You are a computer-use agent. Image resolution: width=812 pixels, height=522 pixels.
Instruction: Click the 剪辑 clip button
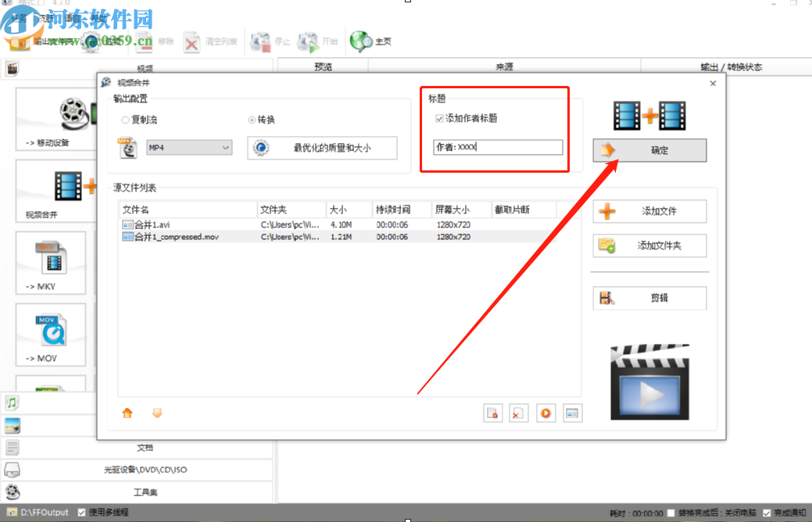pos(649,298)
